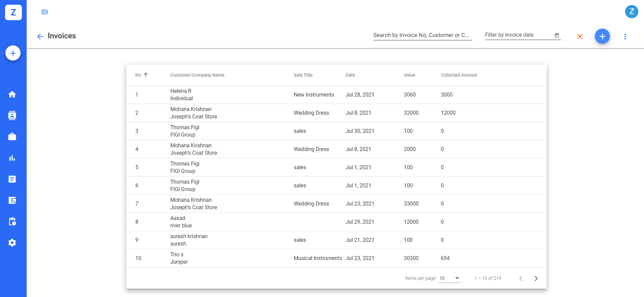Sort by Collected Amount column header
The image size is (644, 297).
459,75
